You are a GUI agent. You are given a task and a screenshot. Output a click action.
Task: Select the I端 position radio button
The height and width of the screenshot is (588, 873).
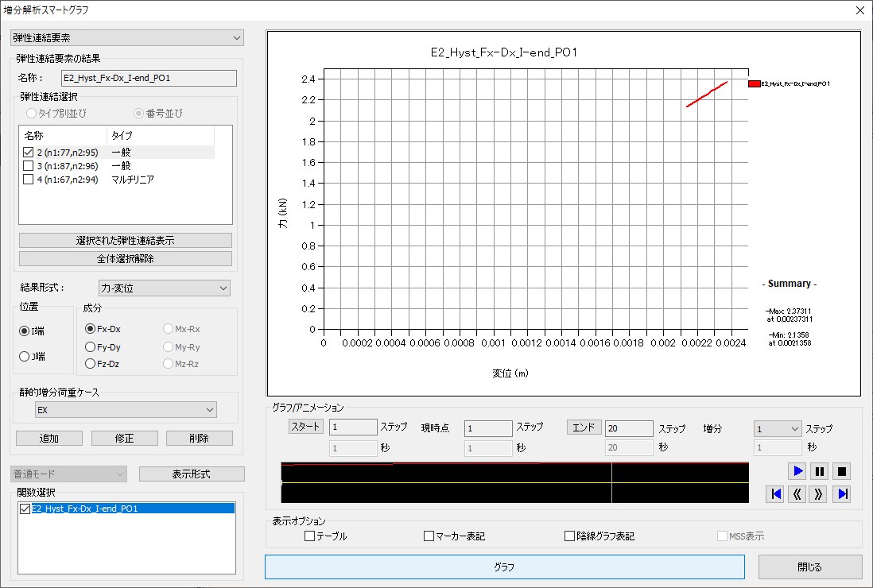click(25, 331)
